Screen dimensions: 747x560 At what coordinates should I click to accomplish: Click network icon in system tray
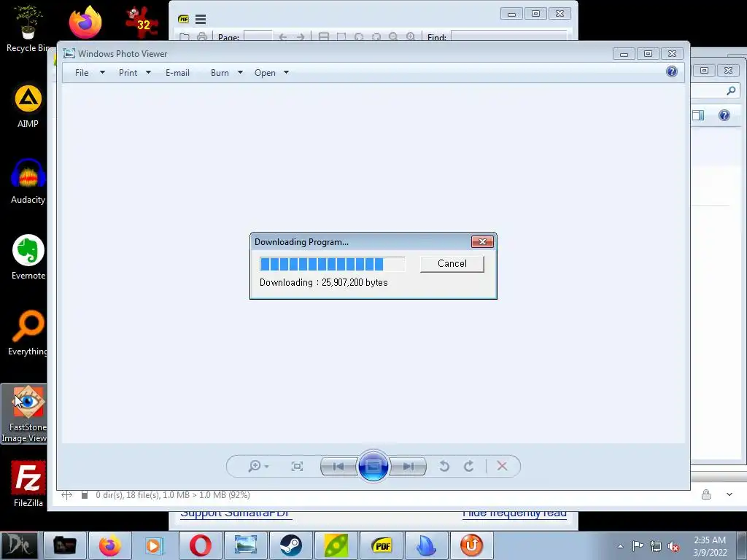pyautogui.click(x=656, y=546)
